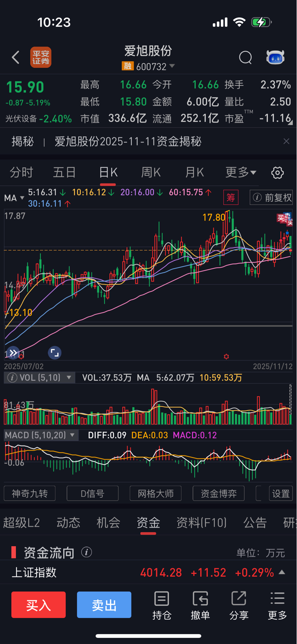The image size is (297, 644).
Task: Tap the 13.10 low price marker
Action: pos(20,313)
